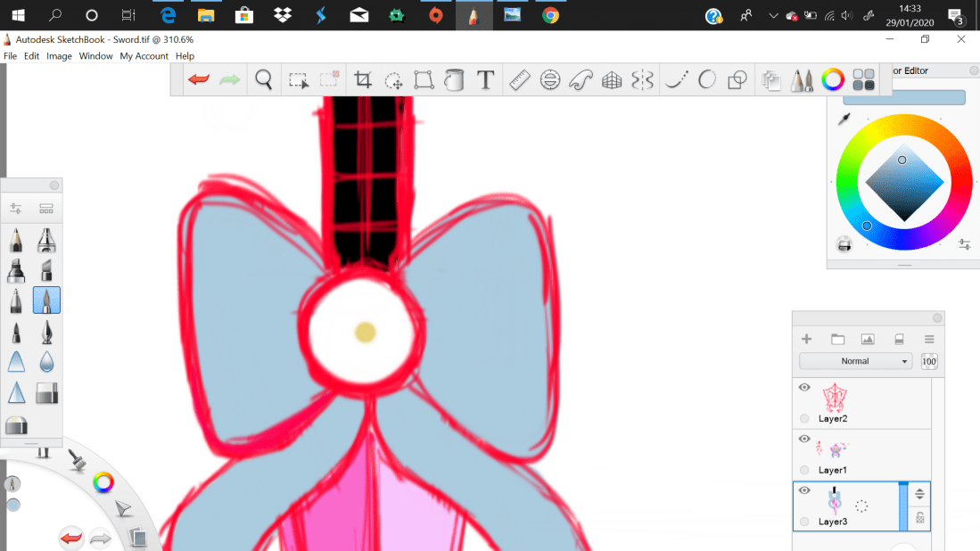Image resolution: width=980 pixels, height=551 pixels.
Task: Expand the taskbar system tray chevron
Action: click(772, 15)
